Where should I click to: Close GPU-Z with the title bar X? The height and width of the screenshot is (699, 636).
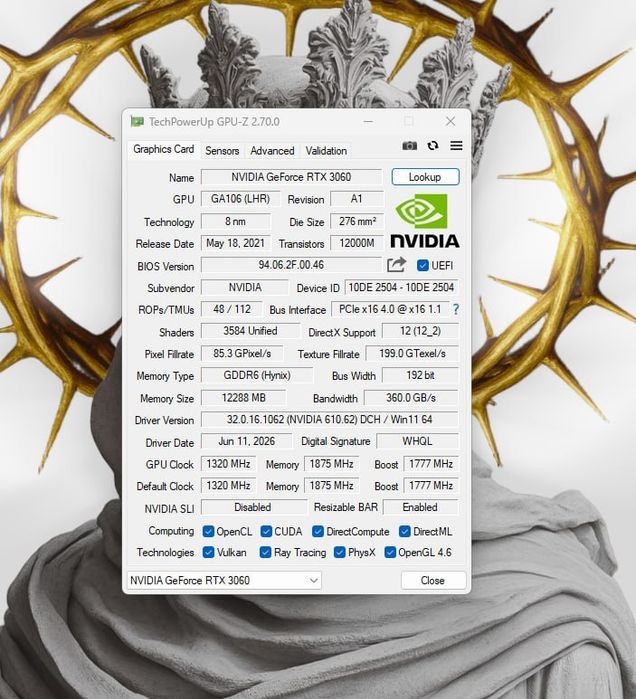coord(451,121)
